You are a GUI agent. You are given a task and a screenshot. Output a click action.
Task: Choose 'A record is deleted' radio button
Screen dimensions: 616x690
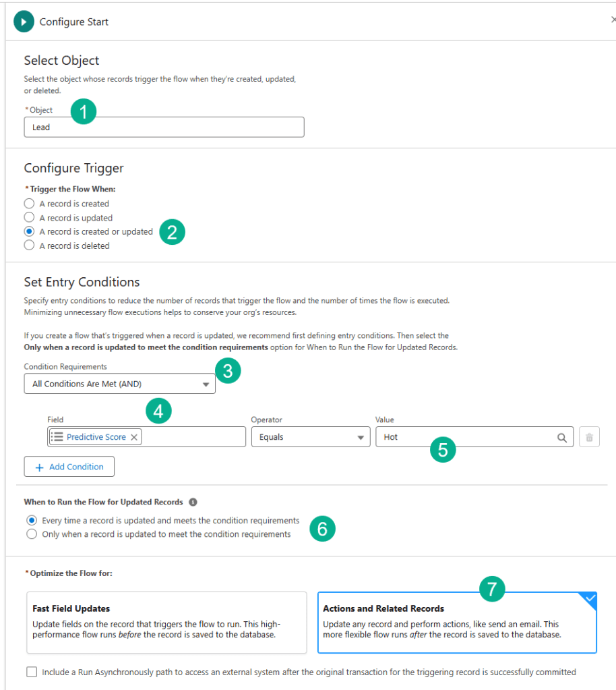(x=29, y=246)
